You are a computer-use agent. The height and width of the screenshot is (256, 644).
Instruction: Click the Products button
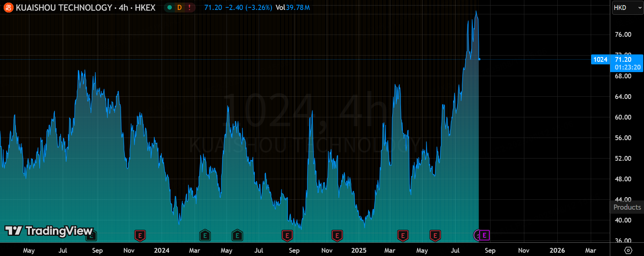(627, 207)
